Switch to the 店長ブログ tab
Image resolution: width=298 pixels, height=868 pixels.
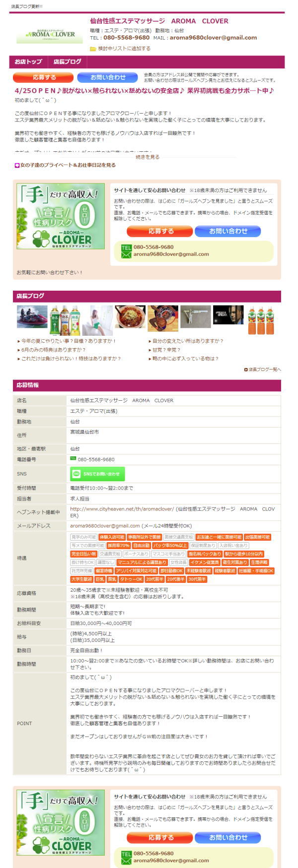tap(68, 62)
